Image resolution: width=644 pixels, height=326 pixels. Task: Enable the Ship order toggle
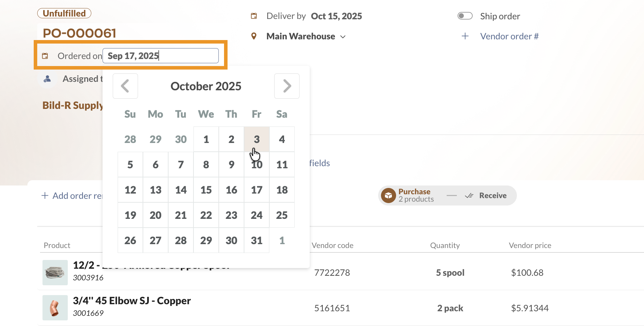[x=465, y=15]
